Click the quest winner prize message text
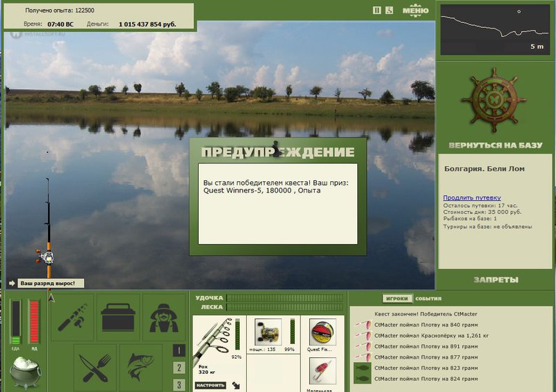The width and height of the screenshot is (556, 392). click(x=276, y=186)
